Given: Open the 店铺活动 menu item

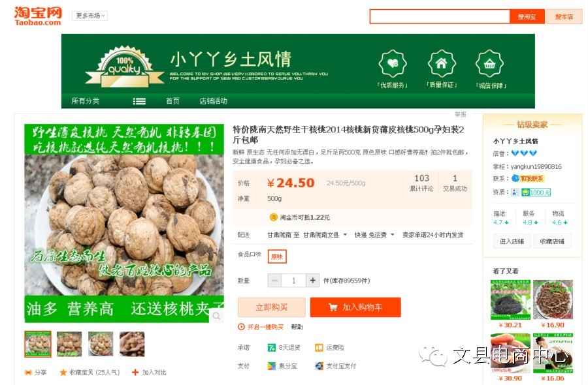Looking at the screenshot, I should 214,101.
